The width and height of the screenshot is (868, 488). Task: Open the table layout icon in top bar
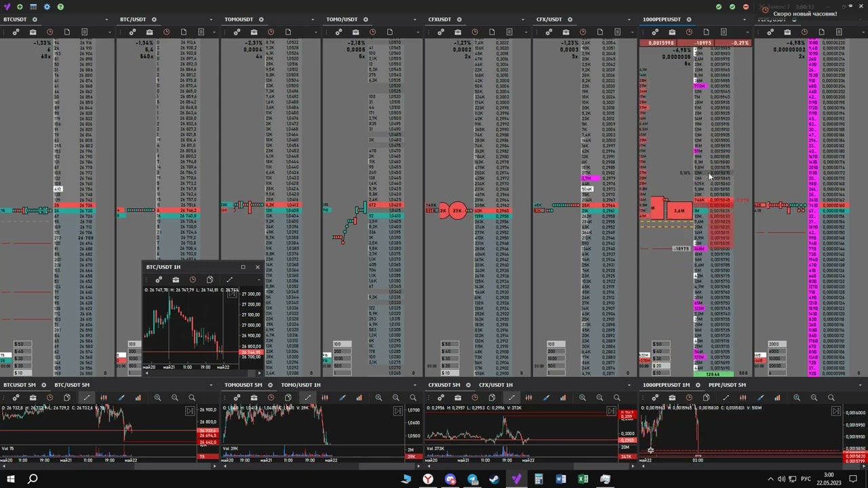coord(33,7)
